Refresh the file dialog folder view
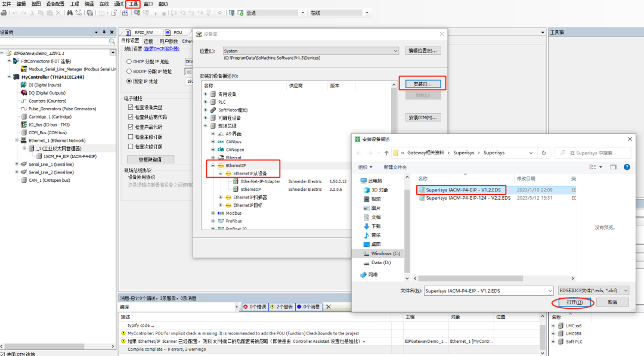Screen dimensions: 644x356 pos(544,153)
